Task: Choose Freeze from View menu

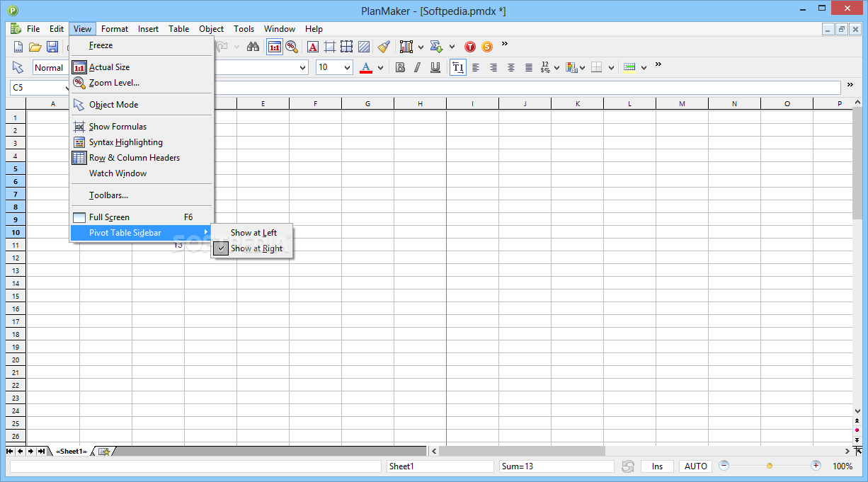Action: click(142, 45)
